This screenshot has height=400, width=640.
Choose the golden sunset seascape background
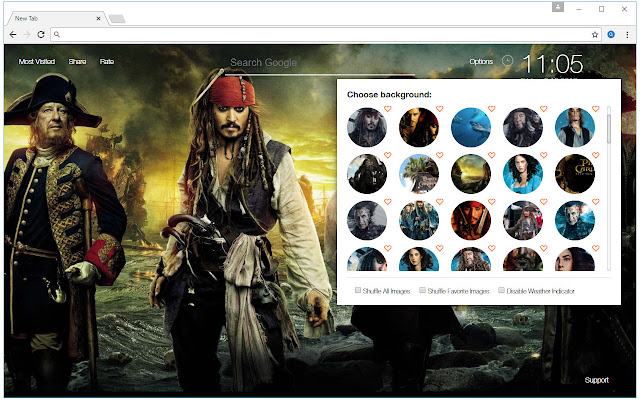pos(471,174)
